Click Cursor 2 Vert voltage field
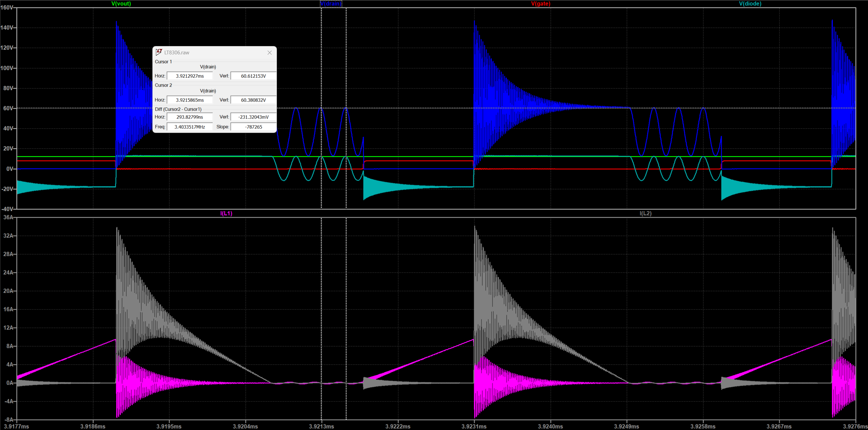This screenshot has height=430, width=868. (x=253, y=100)
